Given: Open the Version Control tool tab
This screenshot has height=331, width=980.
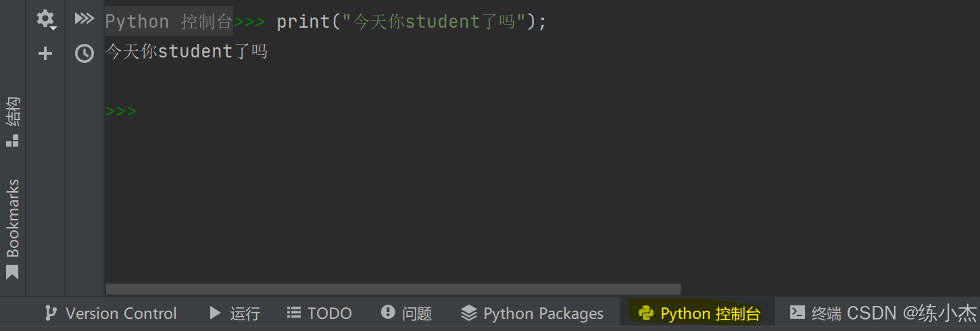Looking at the screenshot, I should click(110, 313).
